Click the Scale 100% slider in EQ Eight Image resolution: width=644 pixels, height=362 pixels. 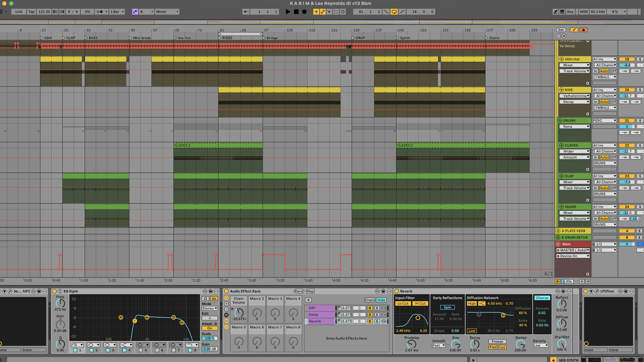(x=209, y=338)
